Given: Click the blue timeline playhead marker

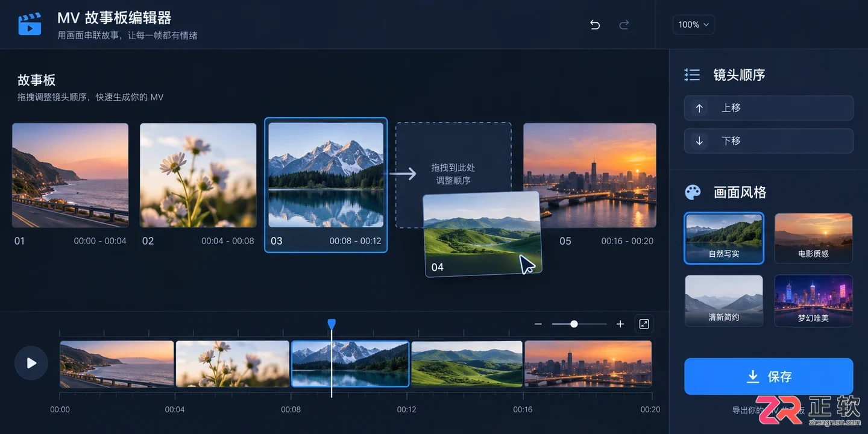Looking at the screenshot, I should pos(332,324).
